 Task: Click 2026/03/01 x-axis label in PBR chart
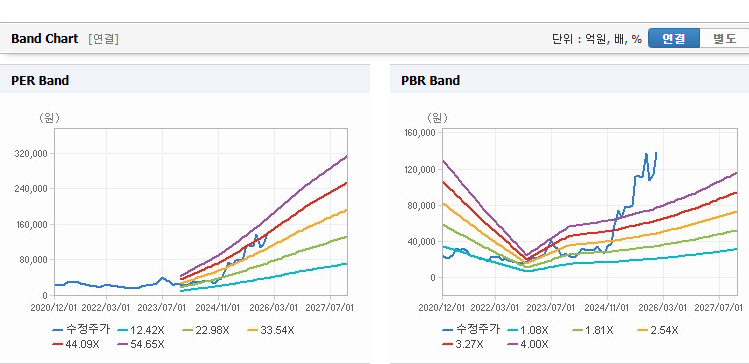(663, 307)
